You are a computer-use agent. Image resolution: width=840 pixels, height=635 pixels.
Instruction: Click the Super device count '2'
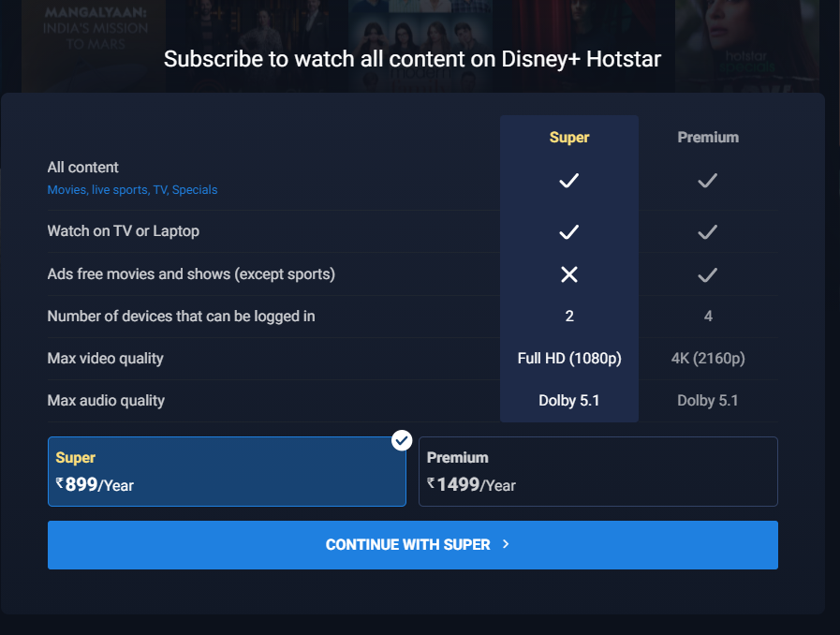pos(569,317)
